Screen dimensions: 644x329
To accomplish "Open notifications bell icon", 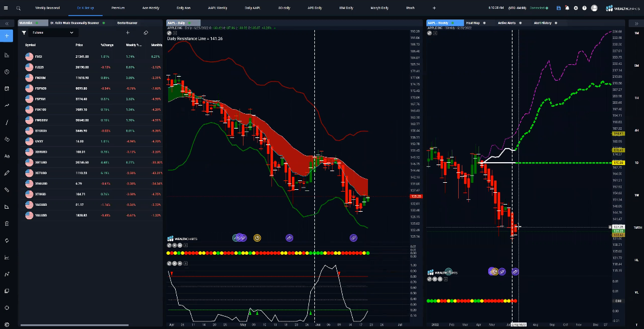I will 567,8.
